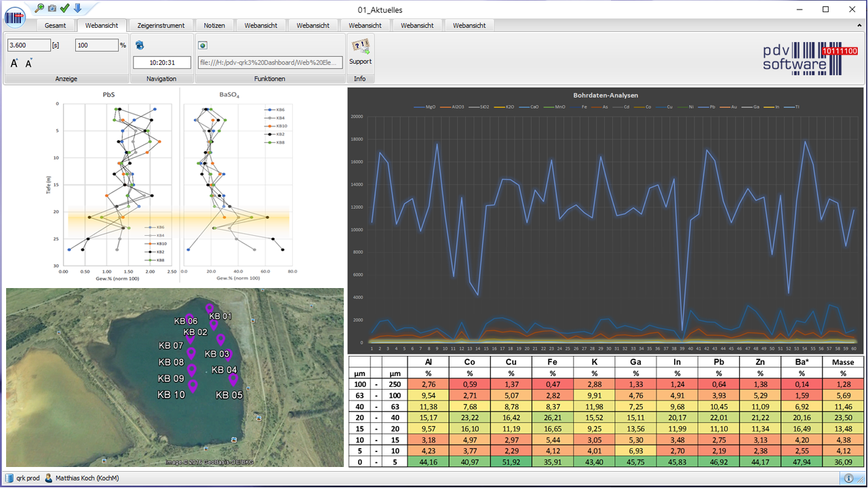Open Support from the Info group
The height and width of the screenshot is (488, 868).
[x=360, y=52]
